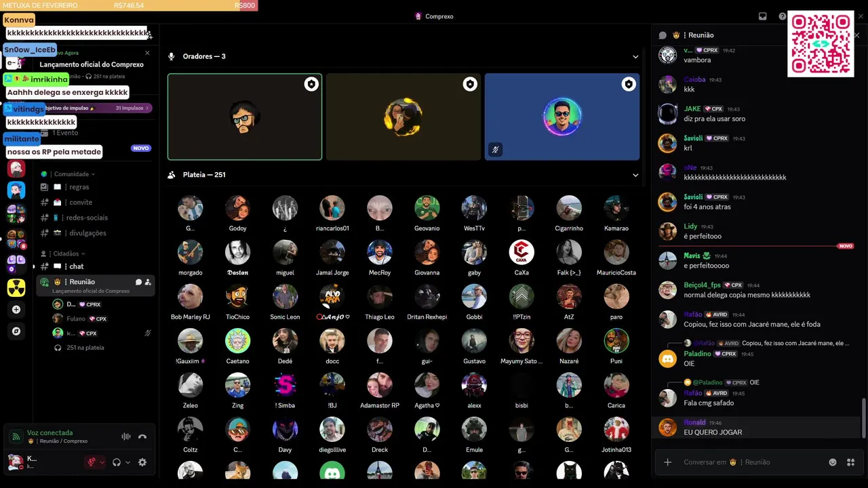Click moderator badge on blue speaker tile
This screenshot has width=868, height=488.
click(629, 84)
